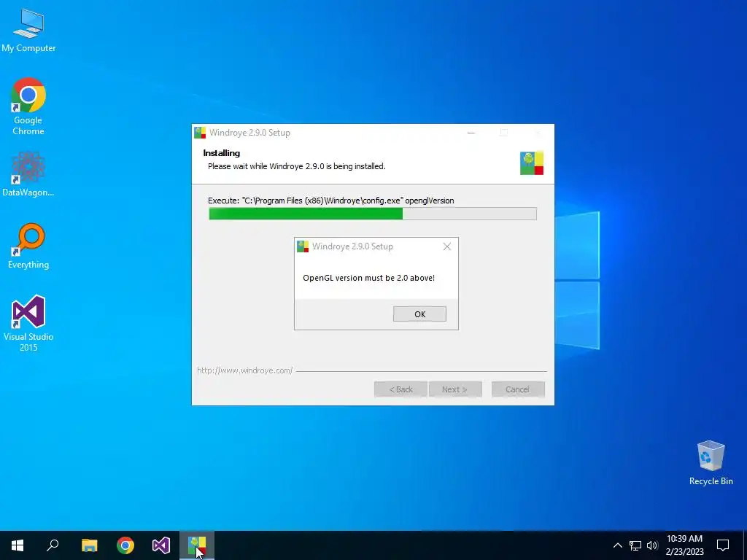Click the disabled Next button
747x560 pixels.
pos(455,389)
